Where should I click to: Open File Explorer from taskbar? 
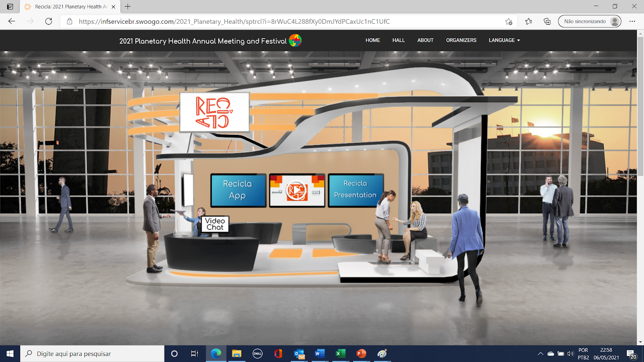(x=237, y=354)
